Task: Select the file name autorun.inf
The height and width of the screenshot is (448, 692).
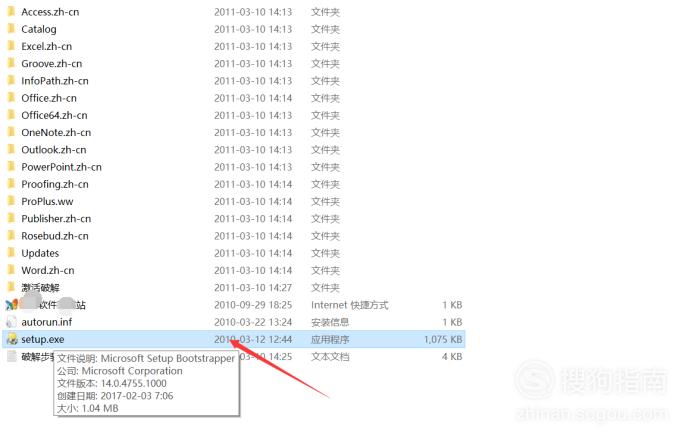Action: click(46, 322)
